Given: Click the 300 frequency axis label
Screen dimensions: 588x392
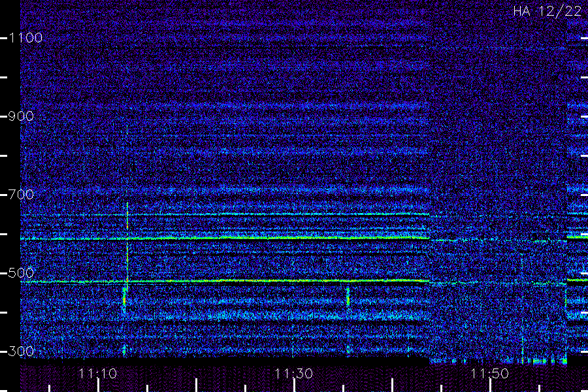Looking at the screenshot, I should point(21,351).
